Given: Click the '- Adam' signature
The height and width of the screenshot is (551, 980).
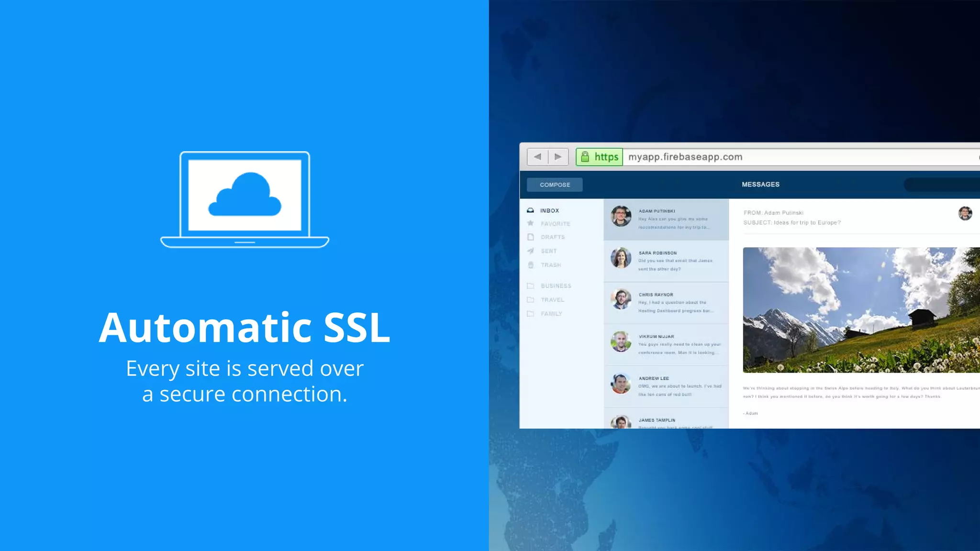Looking at the screenshot, I should (x=750, y=413).
